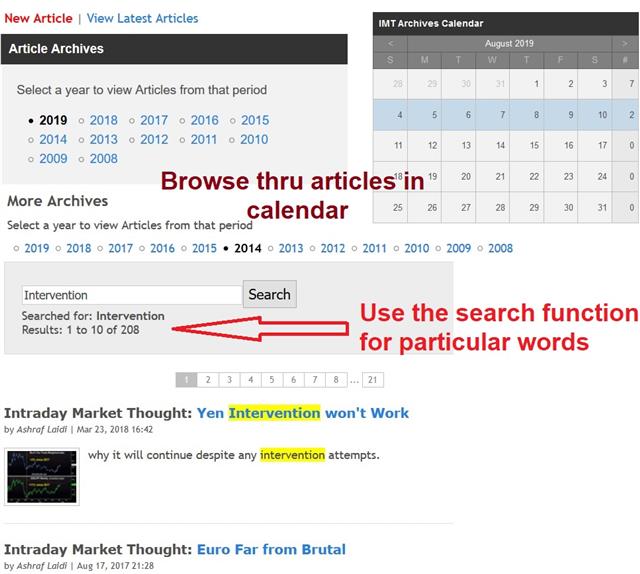Pick August 10 in the calendar

click(x=595, y=115)
